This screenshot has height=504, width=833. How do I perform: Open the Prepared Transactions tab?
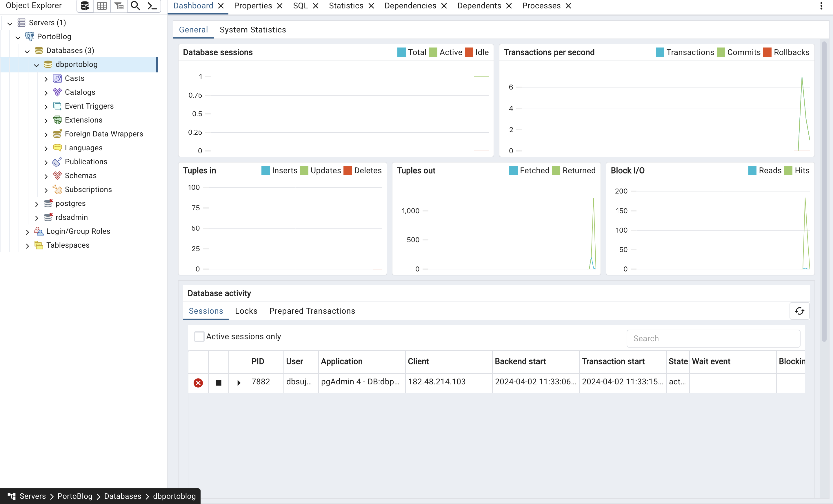pyautogui.click(x=312, y=311)
